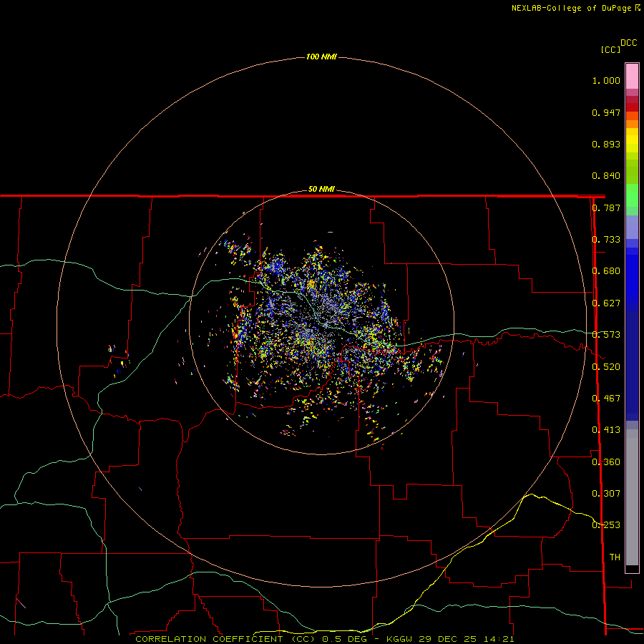
Task: Click the pink segment of the color bar
Action: pos(632,77)
